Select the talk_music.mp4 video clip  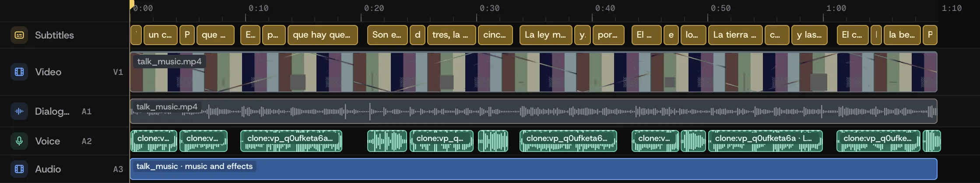click(534, 72)
